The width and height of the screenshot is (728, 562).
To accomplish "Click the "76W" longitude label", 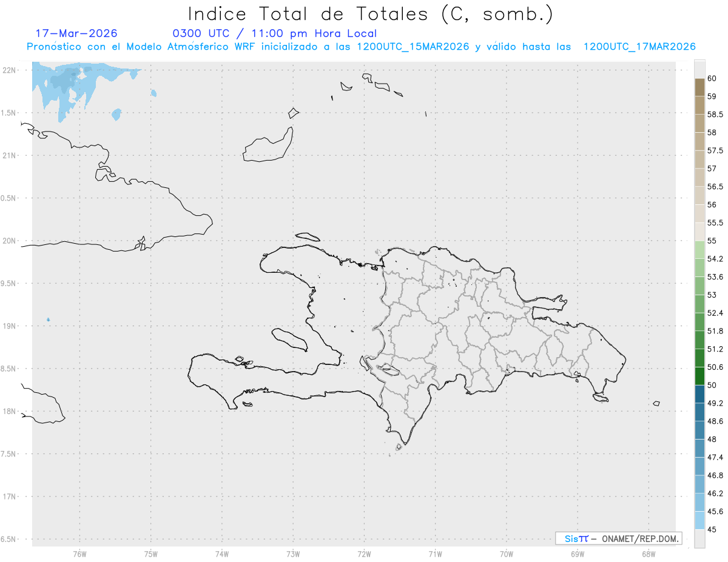I will pos(79,553).
